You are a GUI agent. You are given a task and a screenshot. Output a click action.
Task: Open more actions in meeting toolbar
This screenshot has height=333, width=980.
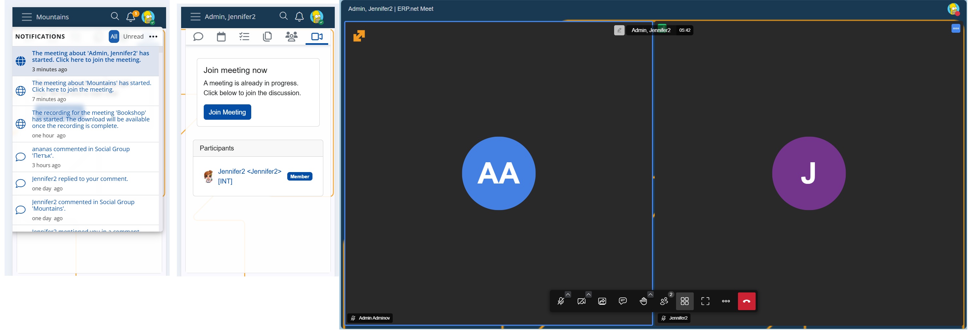tap(726, 302)
